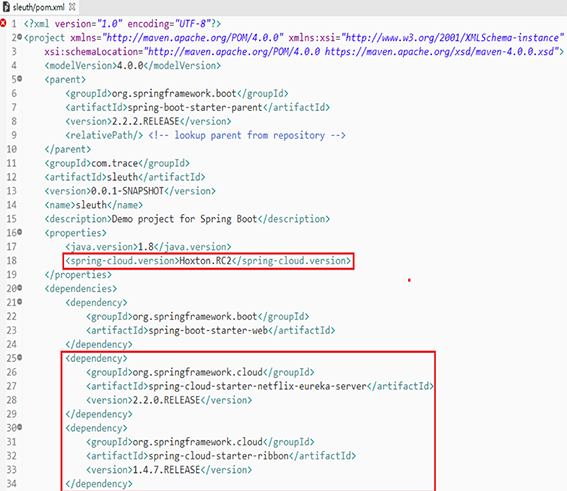Image resolution: width=567 pixels, height=491 pixels.
Task: Click the 1.4.7.RELEASE version value
Action: point(166,470)
